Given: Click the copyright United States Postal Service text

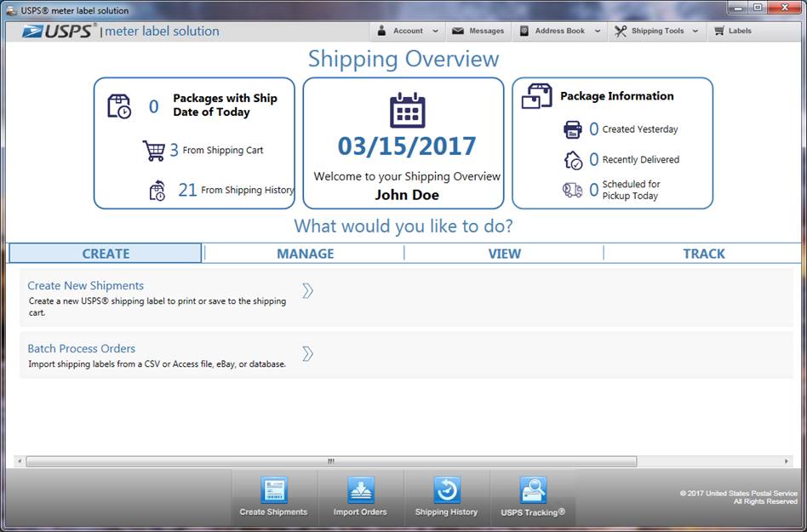Looking at the screenshot, I should (x=739, y=497).
